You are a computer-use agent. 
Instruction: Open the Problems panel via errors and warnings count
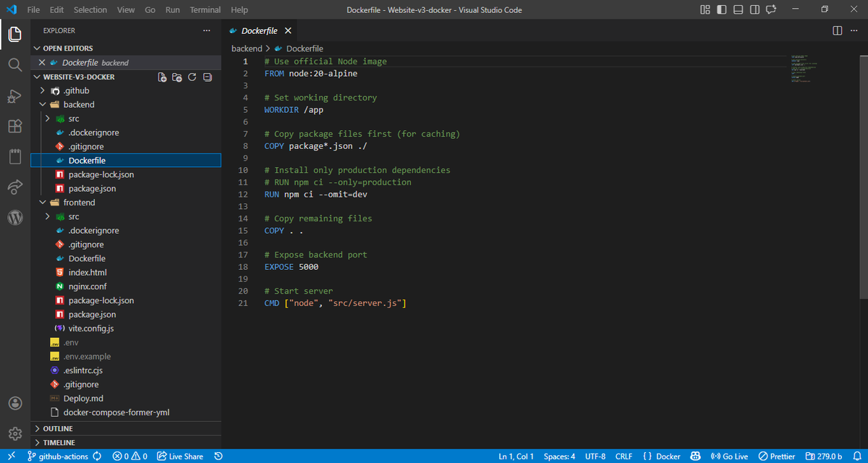click(x=130, y=456)
